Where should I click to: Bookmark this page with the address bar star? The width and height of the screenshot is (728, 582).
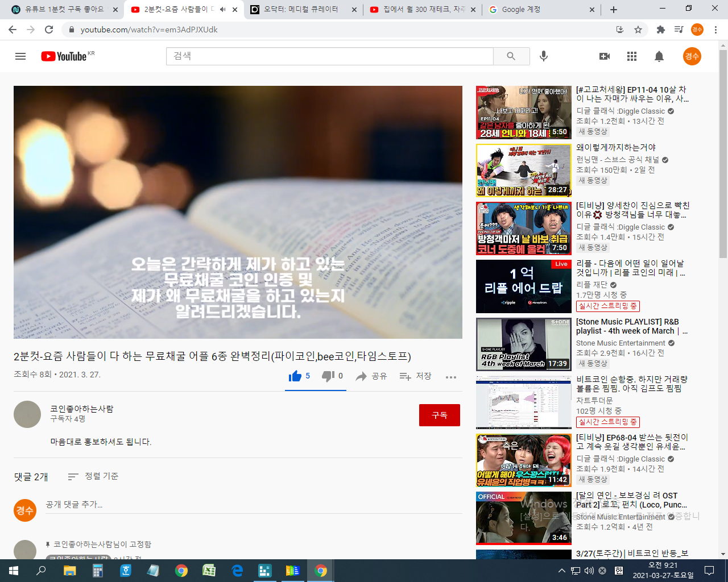click(638, 30)
